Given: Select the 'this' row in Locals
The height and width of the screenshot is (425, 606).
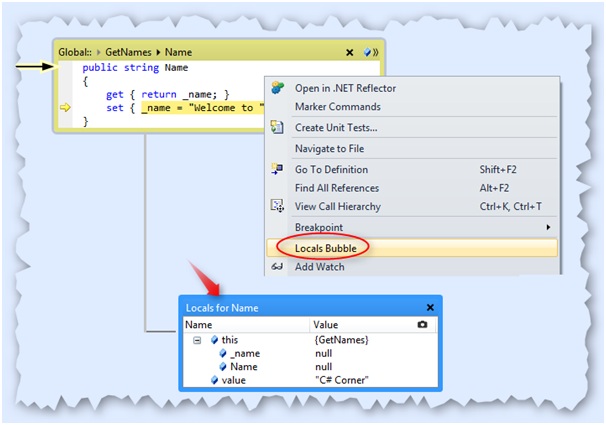Looking at the screenshot, I should pyautogui.click(x=310, y=340).
